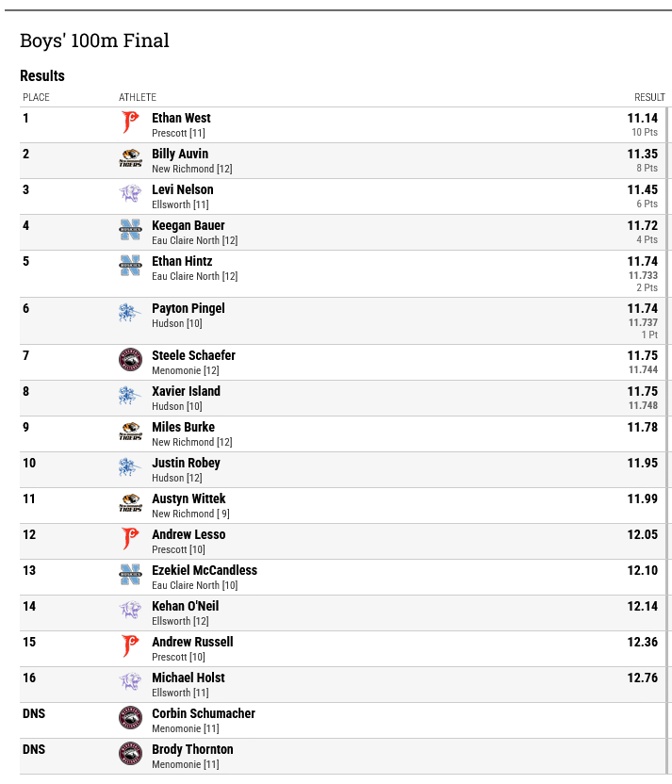Open Michael Holst athlete profile
This screenshot has height=784, width=672.
(x=188, y=678)
